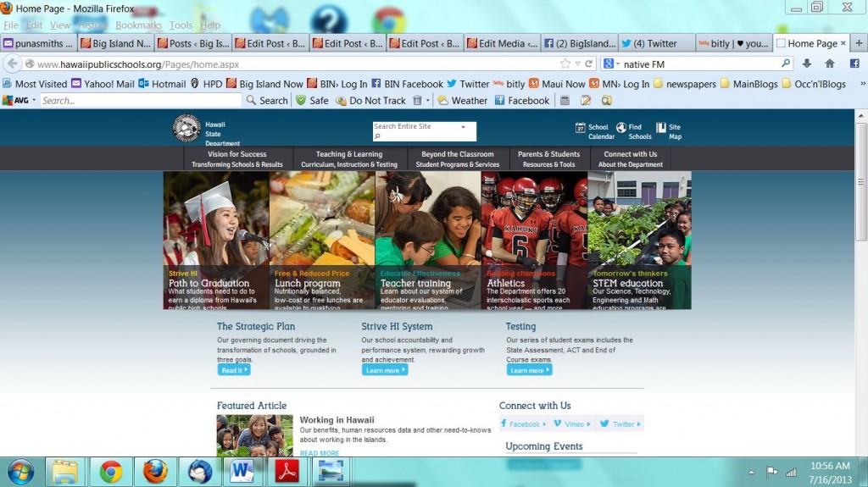
Task: Open Connect with Us nav menu
Action: (630, 159)
